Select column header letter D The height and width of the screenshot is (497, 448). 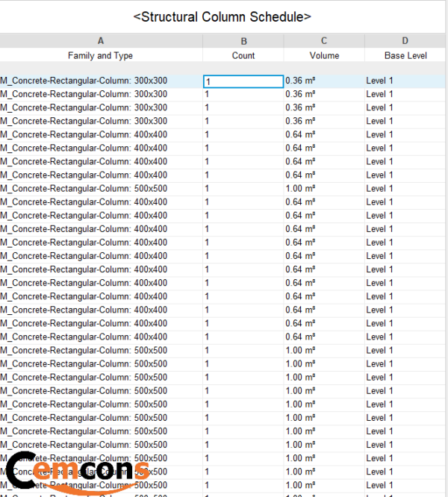(x=405, y=41)
